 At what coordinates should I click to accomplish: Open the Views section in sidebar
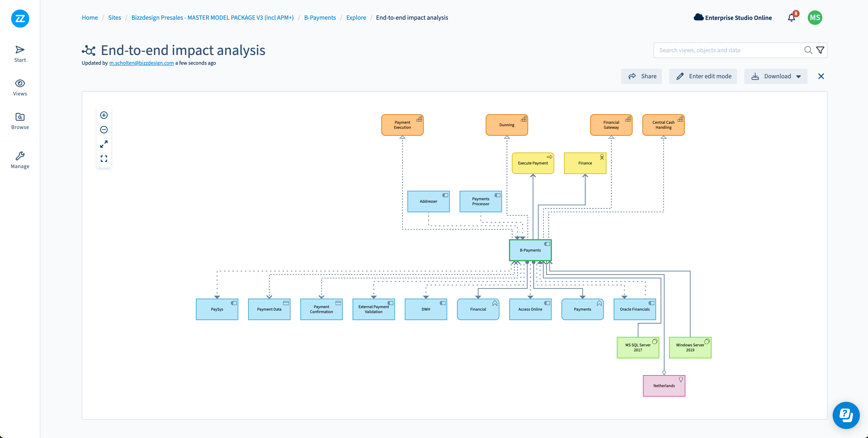pos(20,88)
